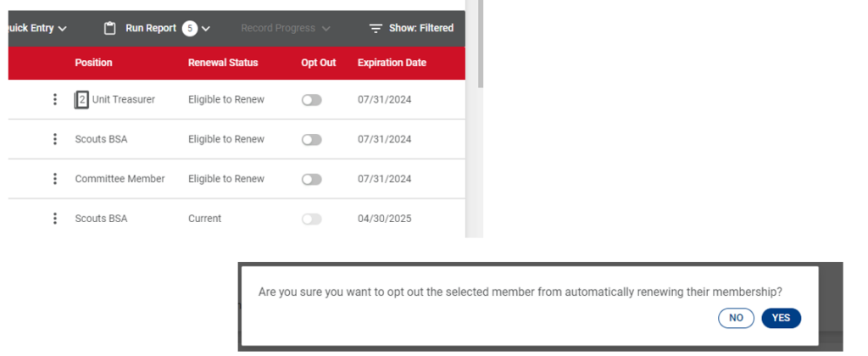
Task: Open three-dot menu for Committee Member row
Action: pyautogui.click(x=55, y=179)
